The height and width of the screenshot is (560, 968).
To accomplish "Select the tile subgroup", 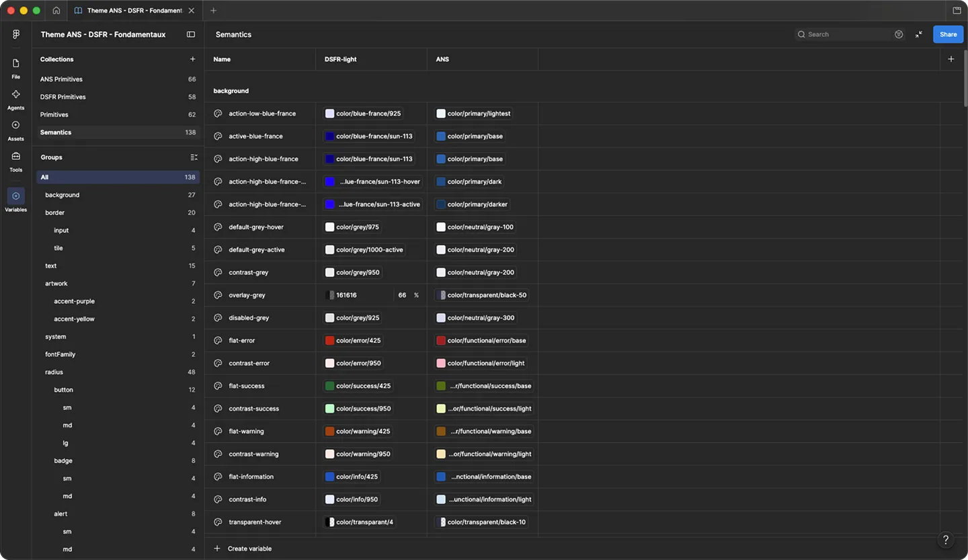I will (x=118, y=248).
